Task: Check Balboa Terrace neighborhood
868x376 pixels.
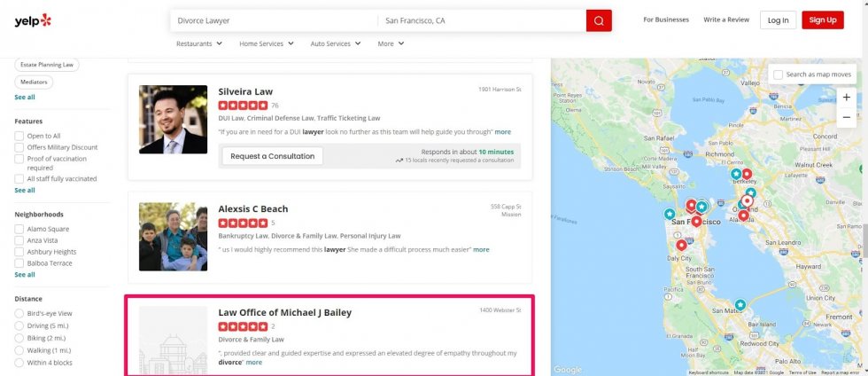Action: (19, 263)
